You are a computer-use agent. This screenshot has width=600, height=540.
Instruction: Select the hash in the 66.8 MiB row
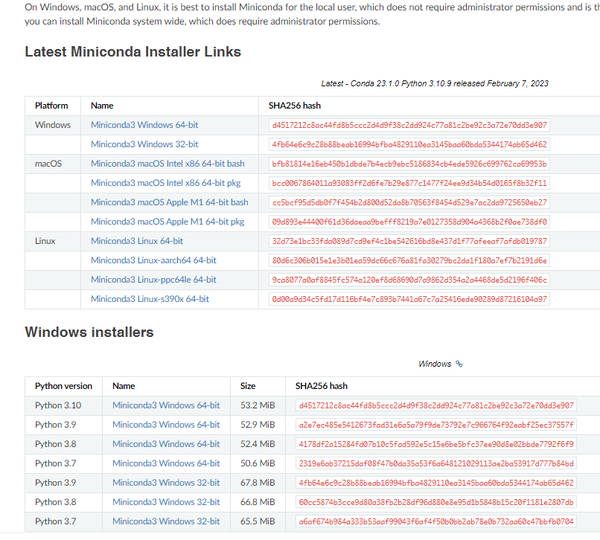pyautogui.click(x=436, y=502)
